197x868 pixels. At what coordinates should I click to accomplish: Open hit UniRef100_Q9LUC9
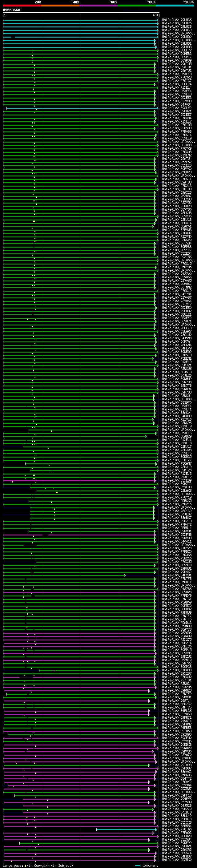(x=177, y=30)
